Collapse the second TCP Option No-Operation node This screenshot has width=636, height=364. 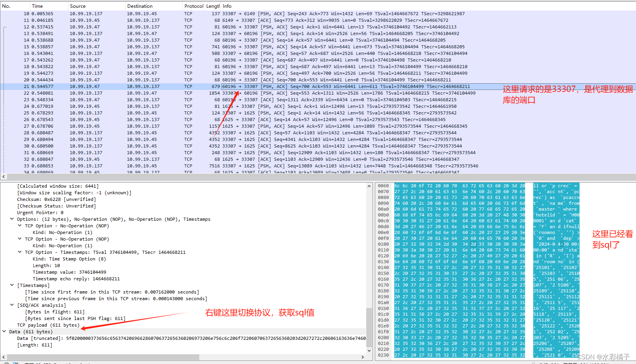[20, 239]
